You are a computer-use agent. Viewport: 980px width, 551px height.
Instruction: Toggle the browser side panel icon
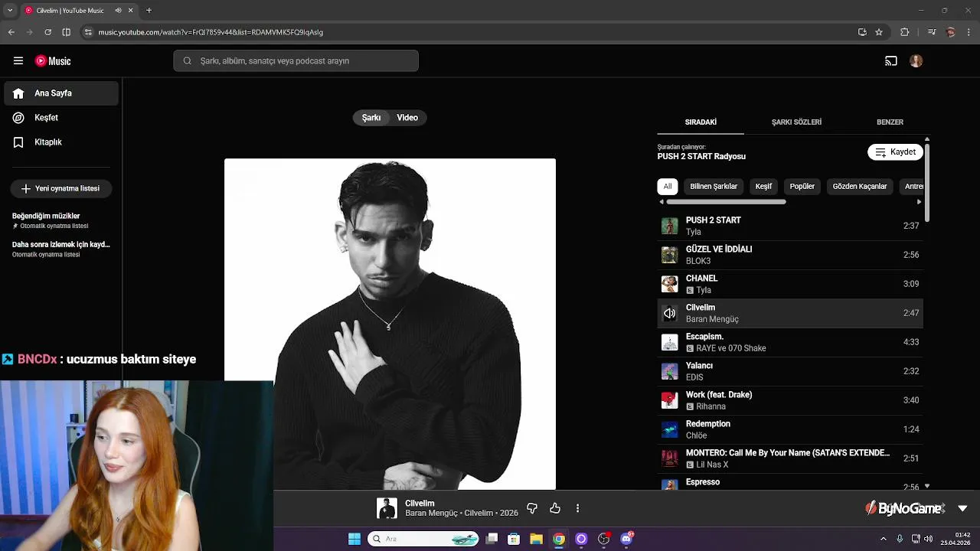[x=66, y=32]
